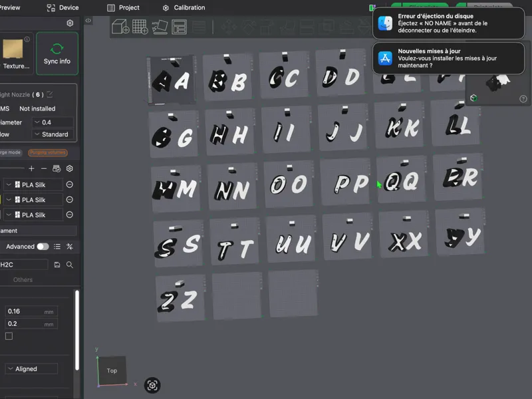Switch to the Device tab
The image size is (532, 399).
[x=63, y=7]
